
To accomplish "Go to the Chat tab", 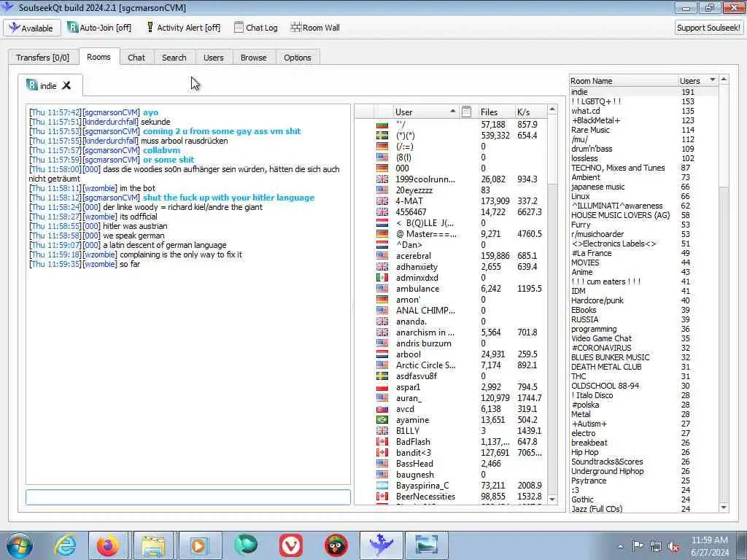I will (x=136, y=57).
